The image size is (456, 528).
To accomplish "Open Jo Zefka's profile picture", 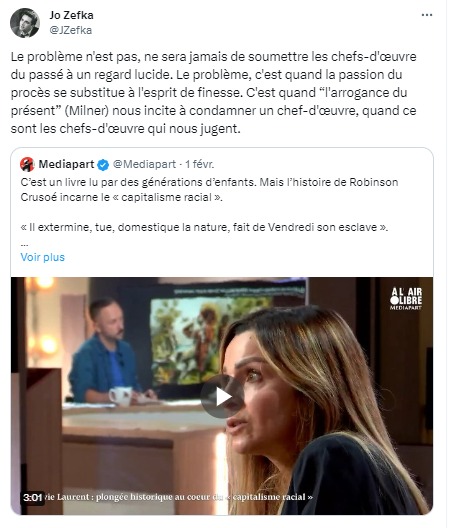I will (x=25, y=23).
